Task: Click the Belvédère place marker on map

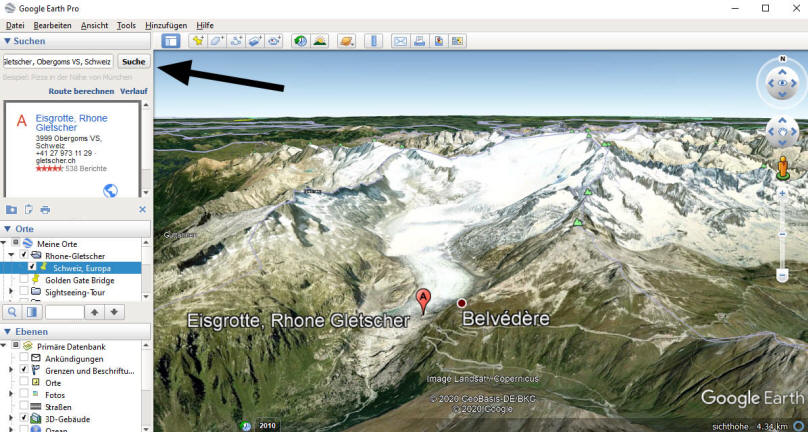Action: [462, 303]
